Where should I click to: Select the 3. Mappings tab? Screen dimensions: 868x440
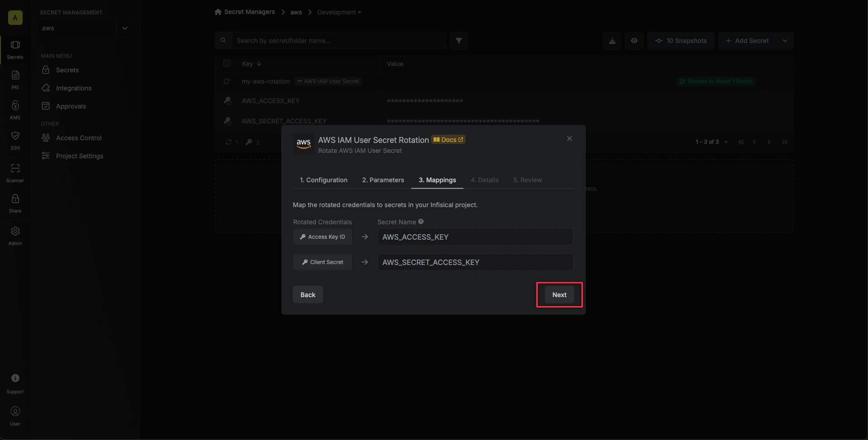tap(437, 180)
